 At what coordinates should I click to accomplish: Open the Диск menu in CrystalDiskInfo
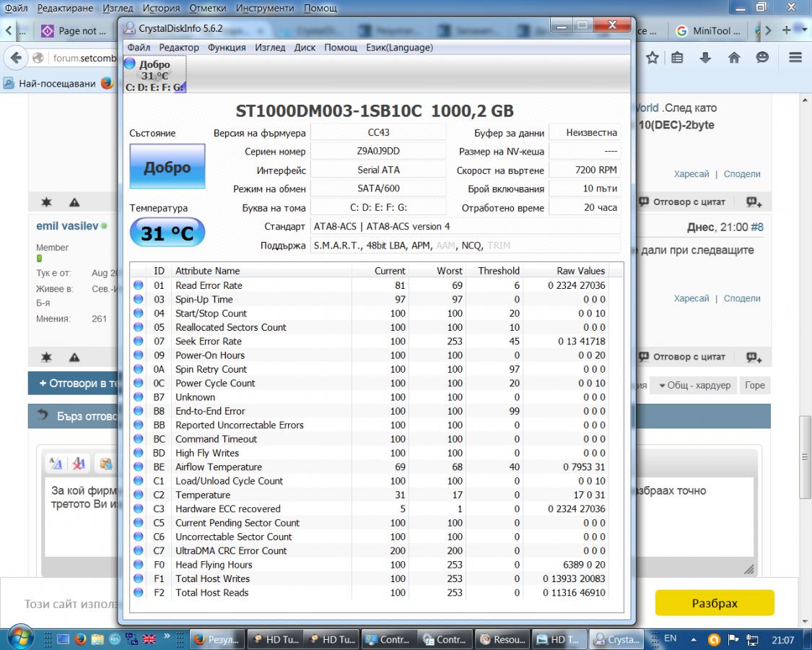(305, 48)
